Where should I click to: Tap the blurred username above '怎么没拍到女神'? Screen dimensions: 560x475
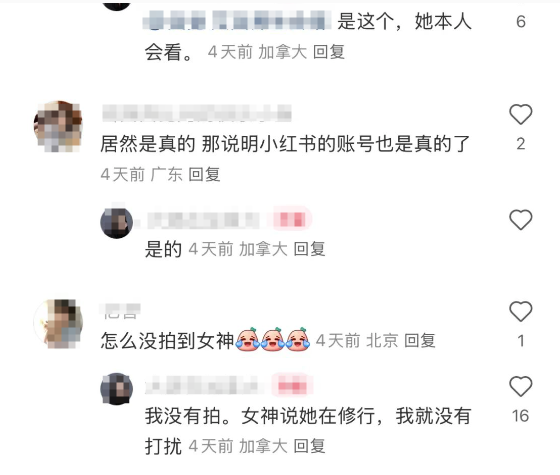coord(120,310)
